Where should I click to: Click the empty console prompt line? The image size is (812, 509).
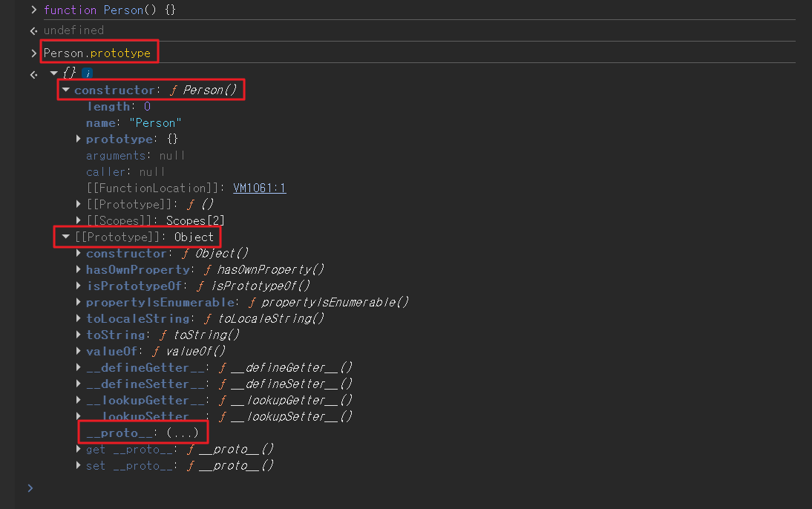(371, 488)
